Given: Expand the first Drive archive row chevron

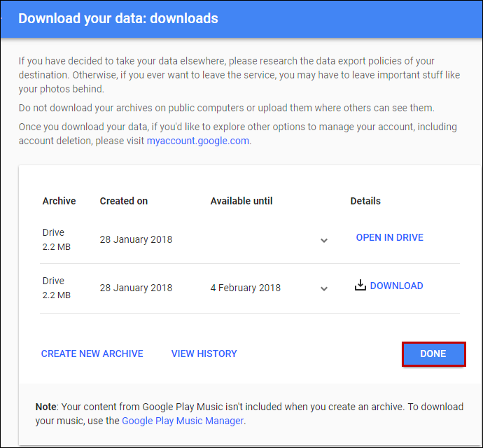Looking at the screenshot, I should (x=324, y=240).
